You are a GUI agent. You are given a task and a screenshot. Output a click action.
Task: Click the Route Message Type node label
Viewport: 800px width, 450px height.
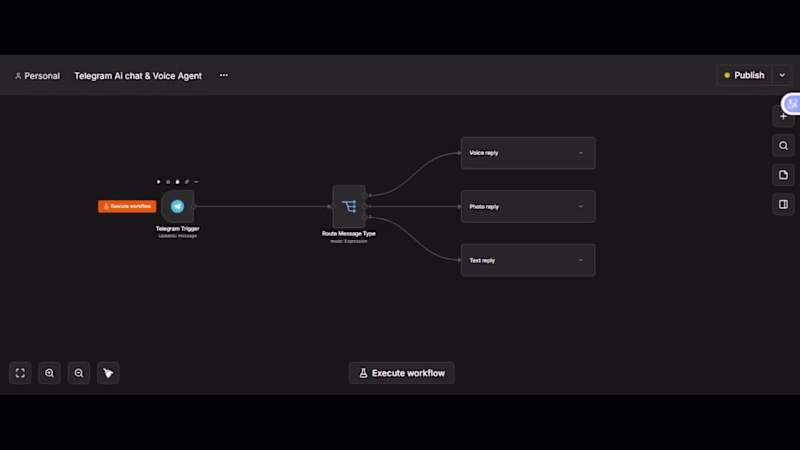click(x=349, y=234)
